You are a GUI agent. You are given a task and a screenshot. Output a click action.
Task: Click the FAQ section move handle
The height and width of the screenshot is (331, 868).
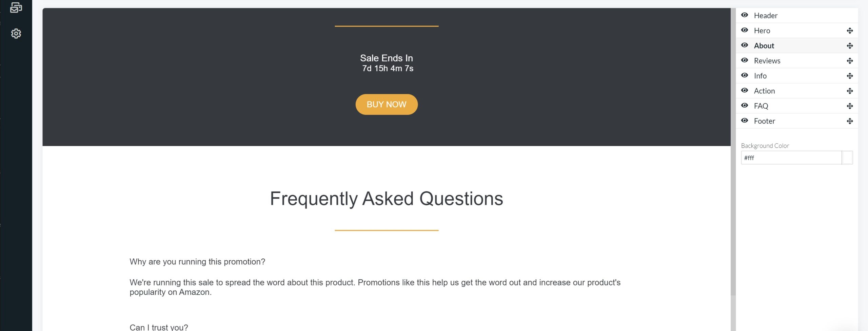click(x=849, y=106)
